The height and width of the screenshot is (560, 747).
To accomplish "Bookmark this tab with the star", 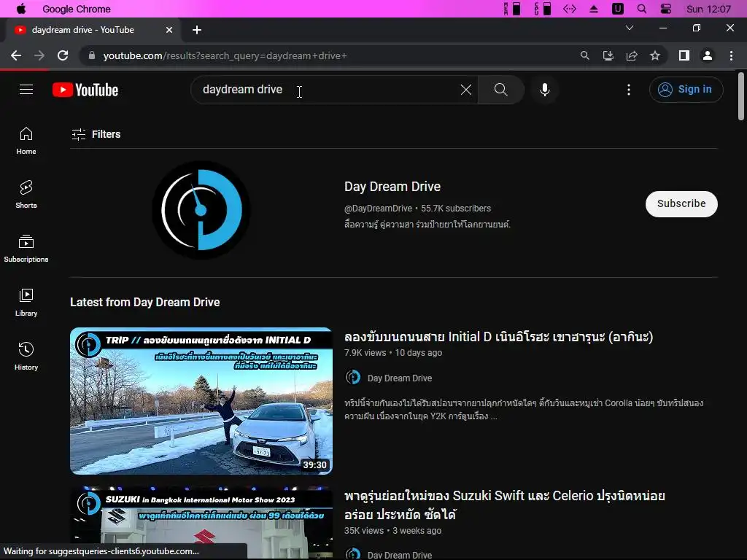I will click(x=655, y=55).
